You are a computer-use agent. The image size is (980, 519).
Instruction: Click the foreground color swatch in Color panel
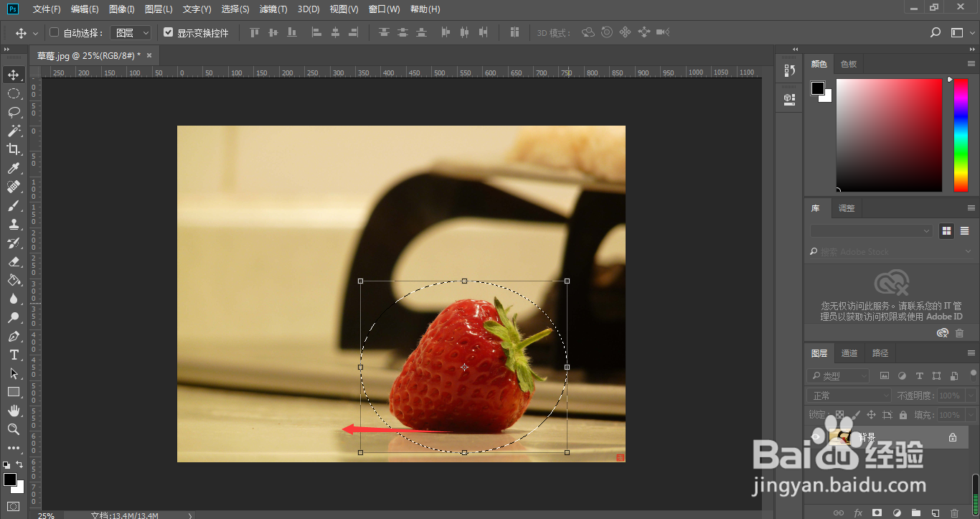(x=818, y=88)
